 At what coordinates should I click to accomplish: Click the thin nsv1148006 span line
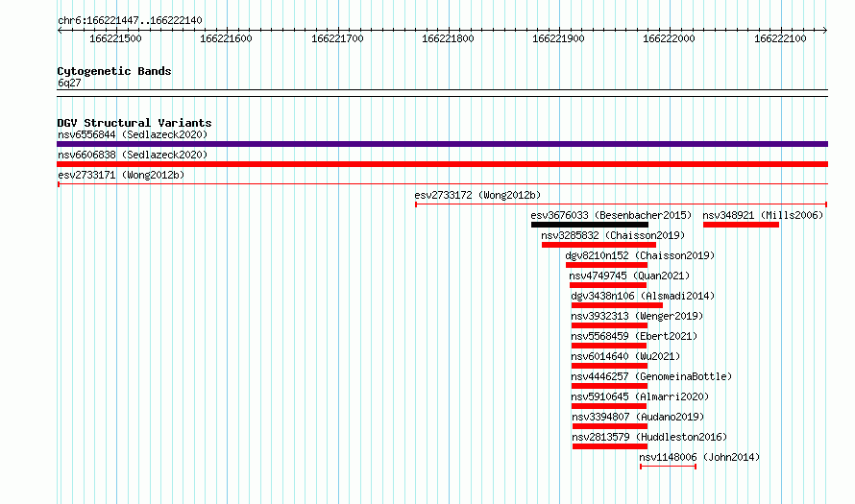[x=668, y=467]
